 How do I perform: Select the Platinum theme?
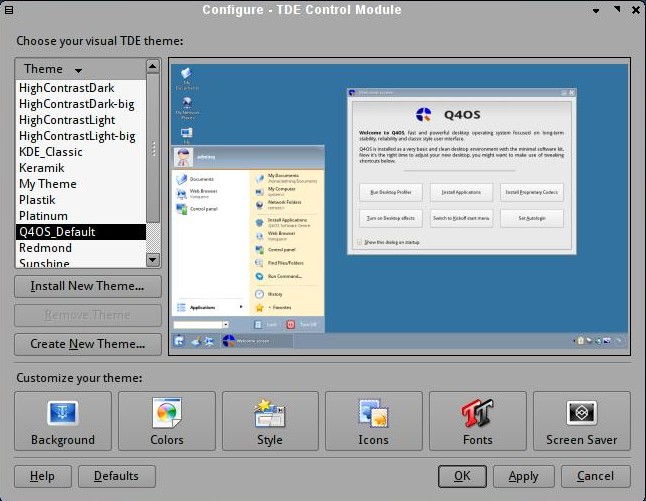point(81,216)
